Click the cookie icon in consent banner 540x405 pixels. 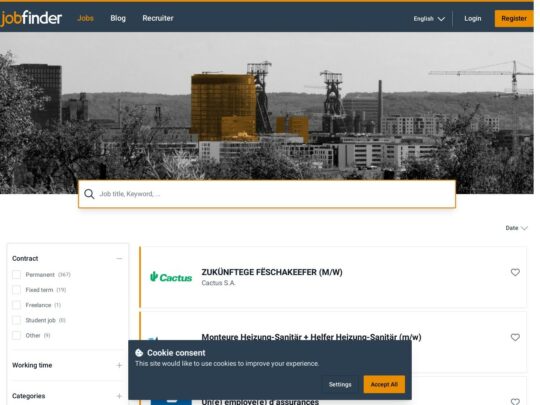[139, 353]
